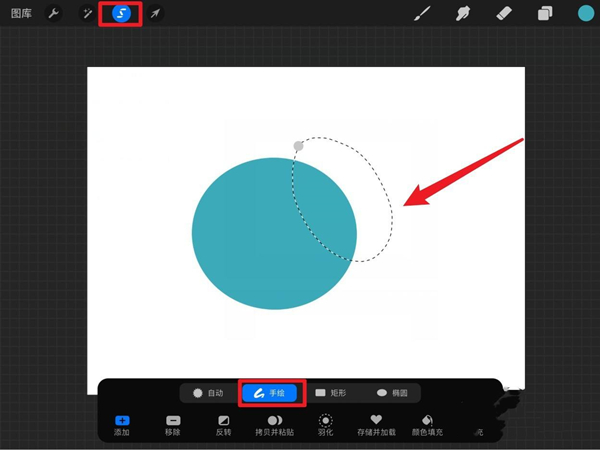
Task: Open 羽化 feather setting
Action: [x=325, y=425]
